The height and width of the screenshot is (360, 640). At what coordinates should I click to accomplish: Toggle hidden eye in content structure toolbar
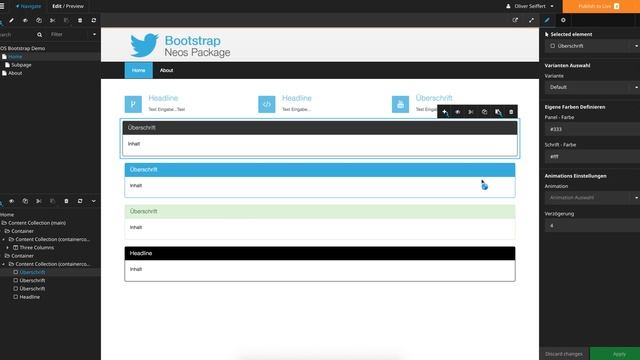point(11,201)
